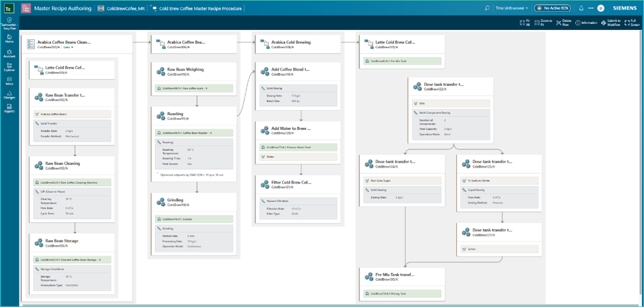Toggle Full Screen mode
Viewport: 644px width, 307px height.
(631, 22)
